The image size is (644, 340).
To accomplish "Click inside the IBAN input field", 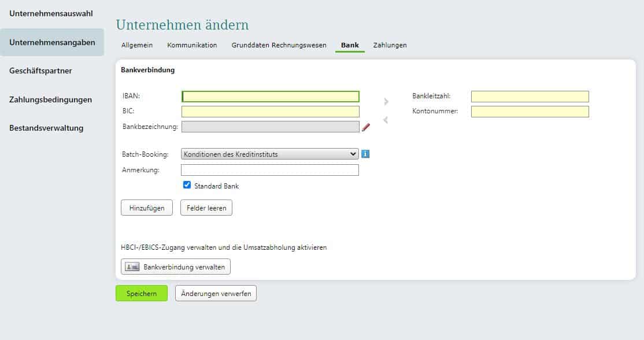I will pyautogui.click(x=270, y=96).
